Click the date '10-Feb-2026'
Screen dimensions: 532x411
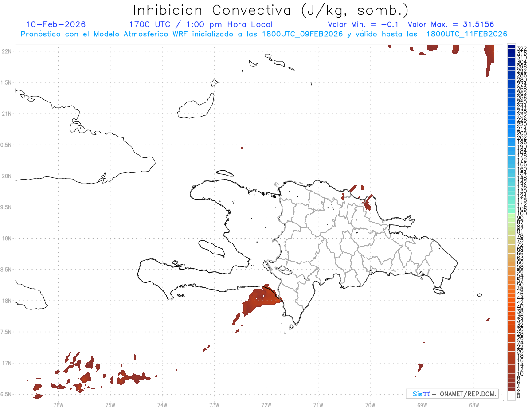pos(56,24)
